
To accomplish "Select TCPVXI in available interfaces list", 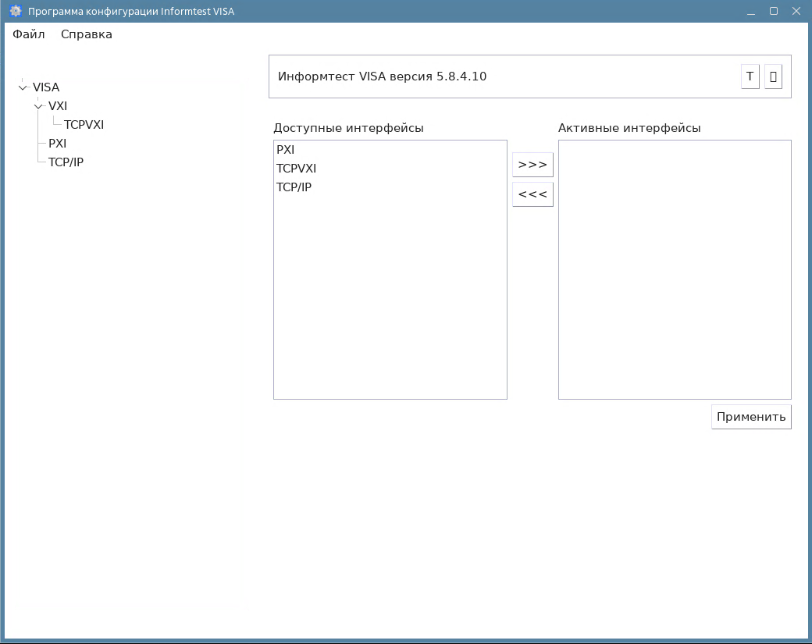I will tap(390, 169).
